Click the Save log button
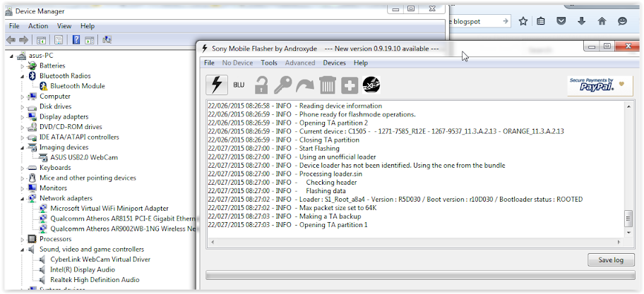 [611, 260]
